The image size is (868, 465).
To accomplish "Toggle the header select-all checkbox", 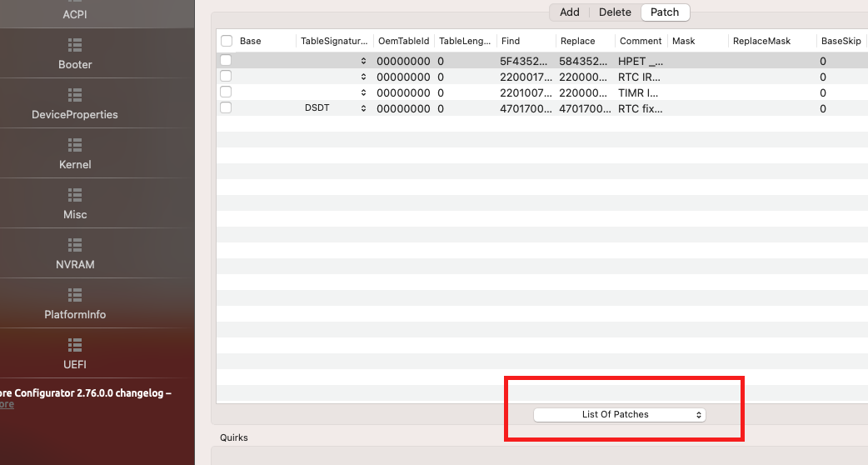I will (227, 41).
